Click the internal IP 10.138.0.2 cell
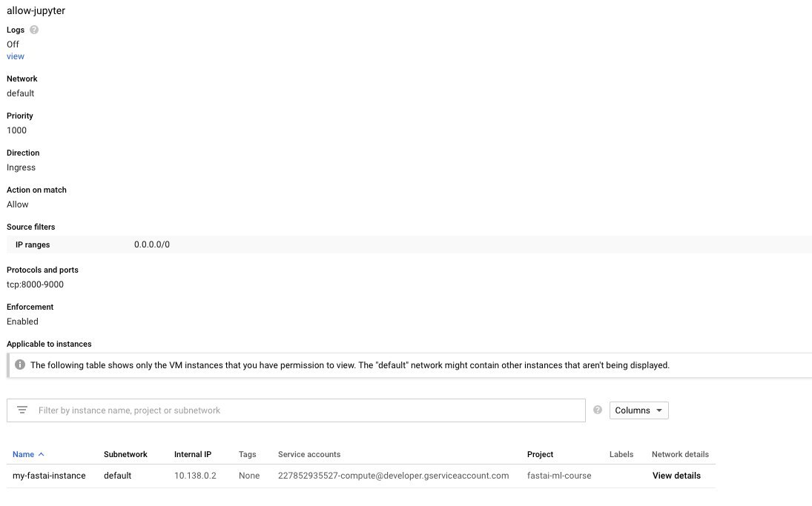 (195, 476)
